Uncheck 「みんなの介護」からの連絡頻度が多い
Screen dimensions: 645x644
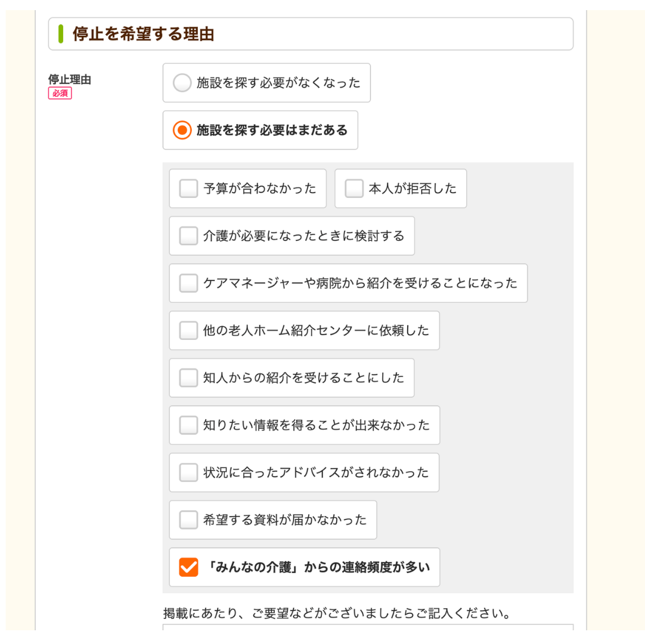(188, 566)
